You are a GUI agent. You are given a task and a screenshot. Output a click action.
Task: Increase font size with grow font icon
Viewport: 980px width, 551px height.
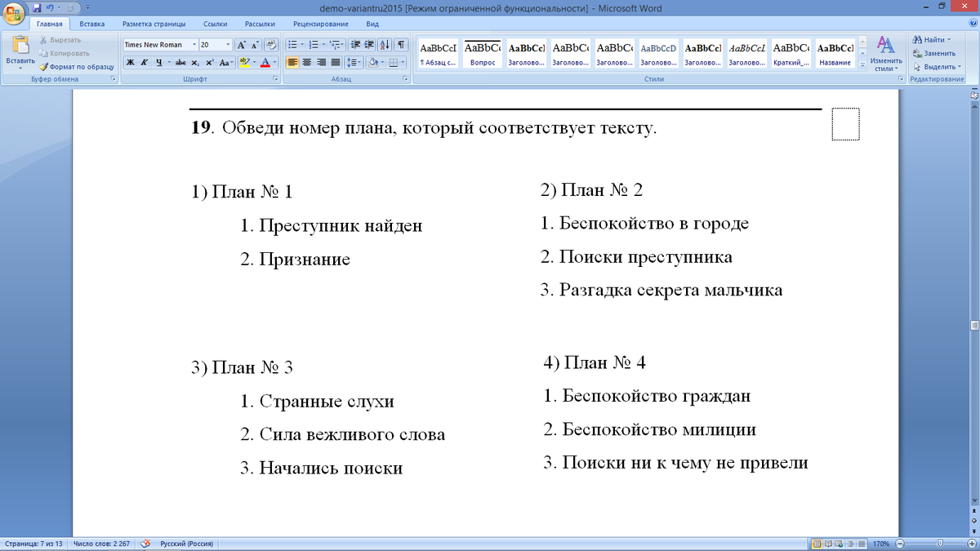pos(242,45)
